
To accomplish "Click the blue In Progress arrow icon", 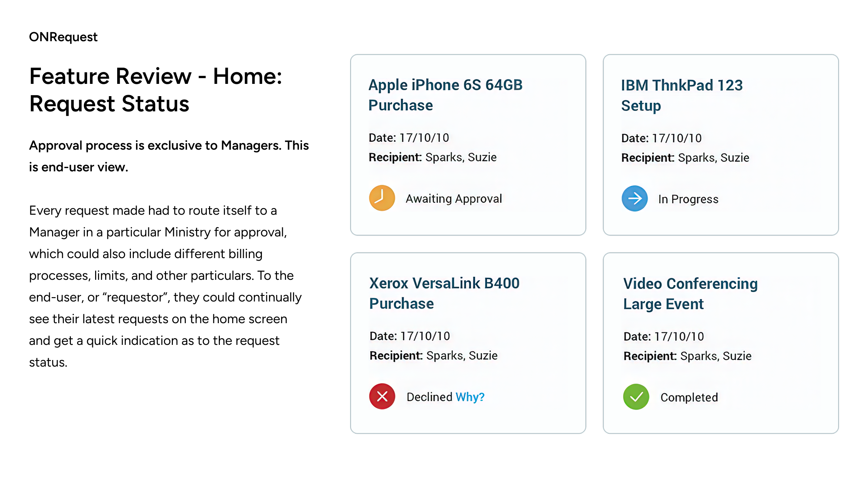I will [635, 198].
